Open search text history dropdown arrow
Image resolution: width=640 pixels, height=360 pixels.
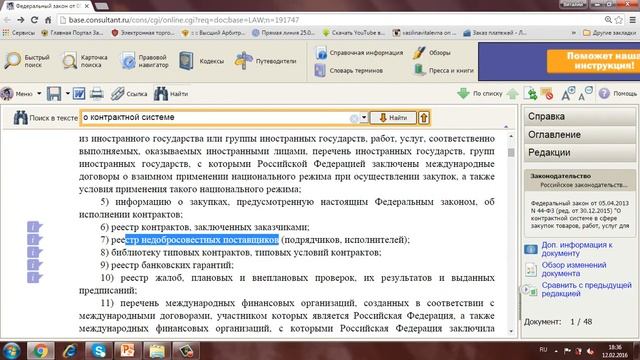(364, 118)
